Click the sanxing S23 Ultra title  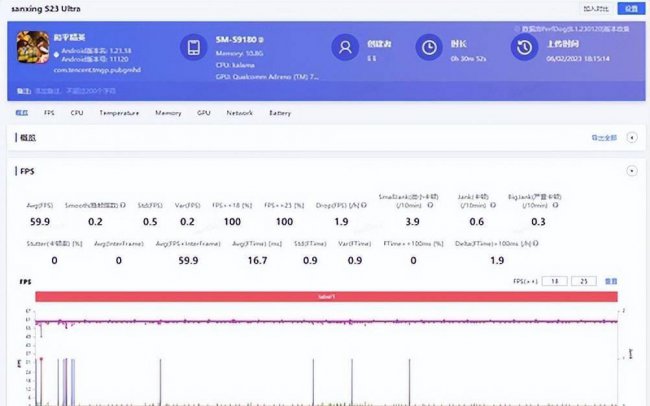click(x=46, y=9)
